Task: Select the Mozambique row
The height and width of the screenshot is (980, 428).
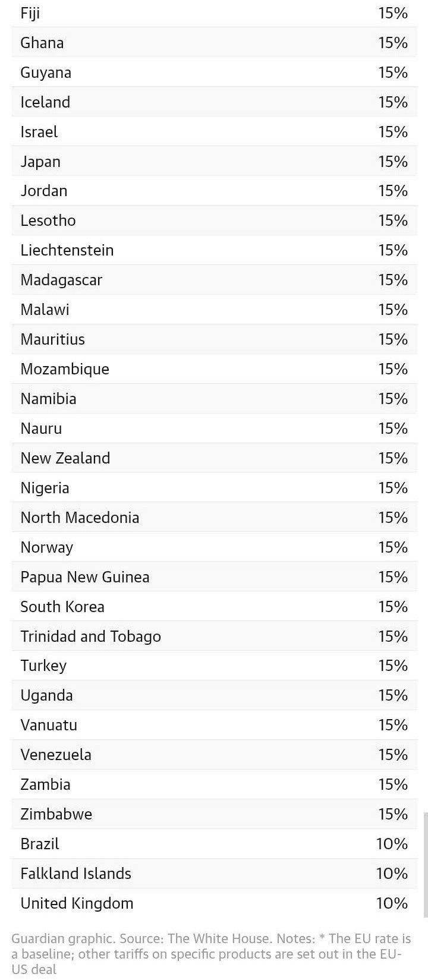Action: [214, 369]
